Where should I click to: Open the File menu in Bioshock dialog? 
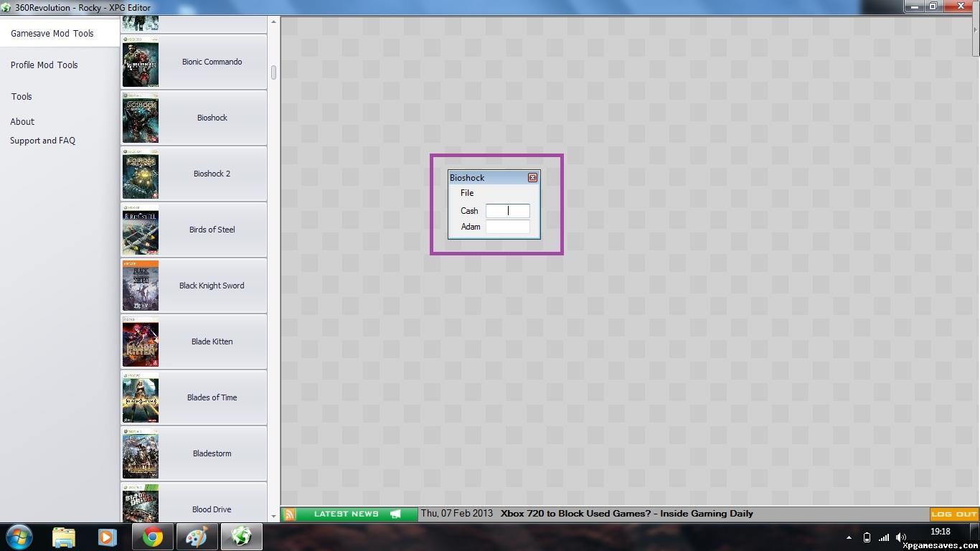click(467, 193)
